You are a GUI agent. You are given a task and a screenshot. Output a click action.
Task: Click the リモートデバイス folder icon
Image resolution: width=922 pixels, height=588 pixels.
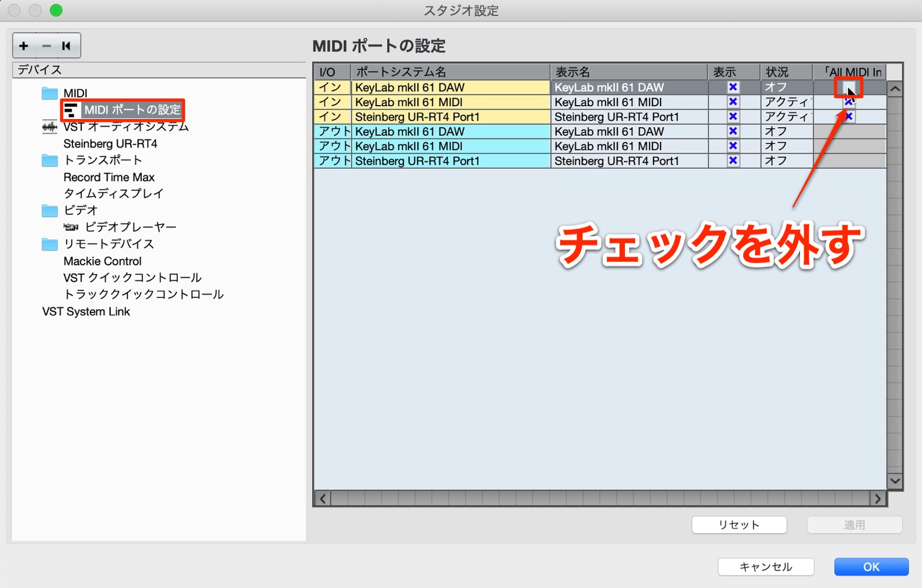[x=50, y=244]
